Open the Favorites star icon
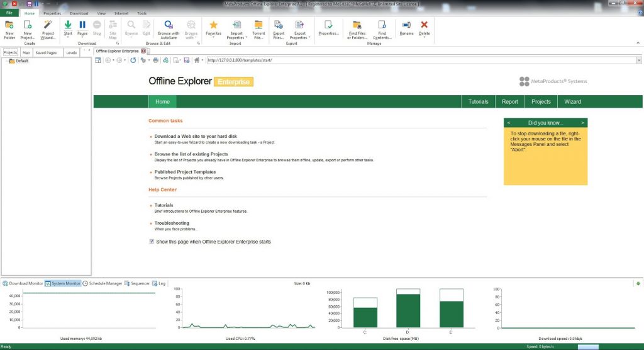Viewport: 644px width, 350px height. point(213,25)
